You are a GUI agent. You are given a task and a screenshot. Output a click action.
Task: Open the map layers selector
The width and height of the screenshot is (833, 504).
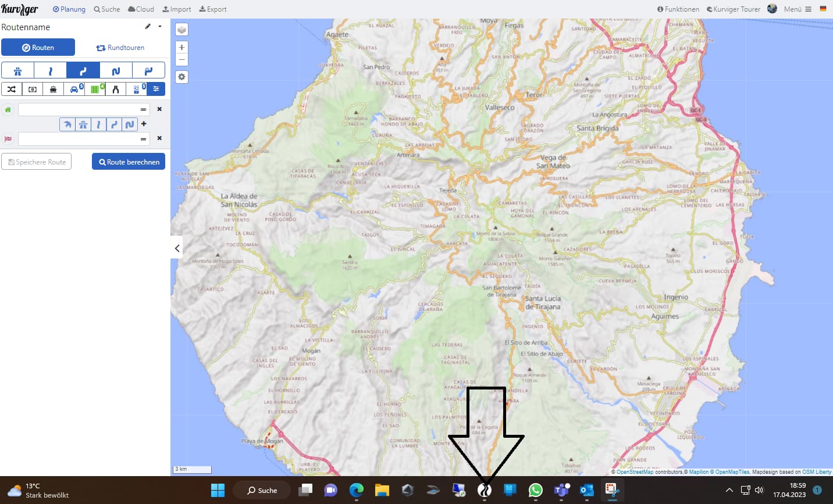point(182,29)
